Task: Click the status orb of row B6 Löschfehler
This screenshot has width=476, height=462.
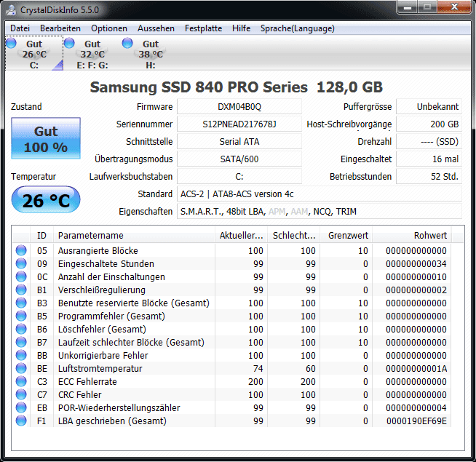Action: (21, 329)
